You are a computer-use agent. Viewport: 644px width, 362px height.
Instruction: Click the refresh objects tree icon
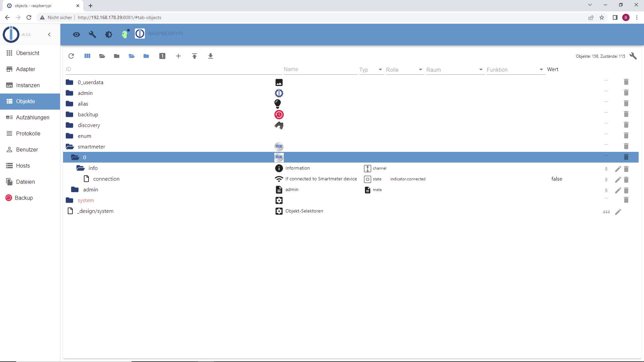[71, 56]
